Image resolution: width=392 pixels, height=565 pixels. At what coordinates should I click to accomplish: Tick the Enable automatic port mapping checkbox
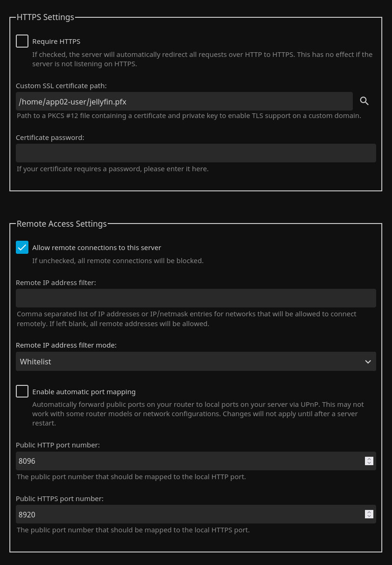click(x=22, y=391)
